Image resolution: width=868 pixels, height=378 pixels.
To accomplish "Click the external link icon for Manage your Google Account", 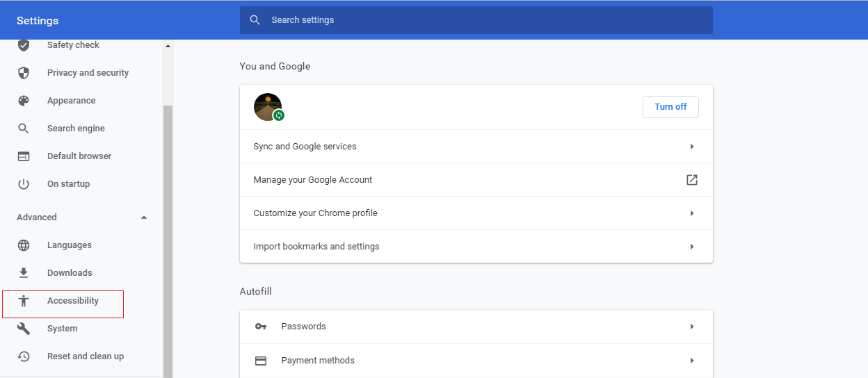I will tap(691, 180).
